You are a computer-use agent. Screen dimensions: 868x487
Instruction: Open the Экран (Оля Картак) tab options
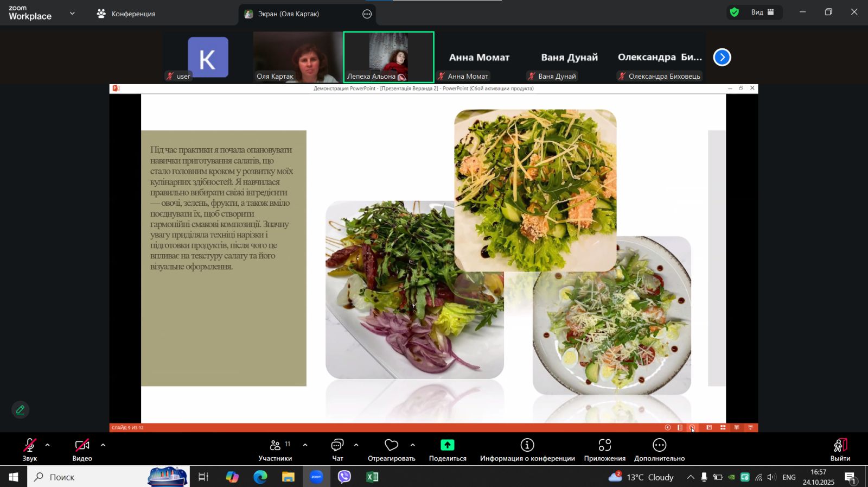click(x=367, y=14)
